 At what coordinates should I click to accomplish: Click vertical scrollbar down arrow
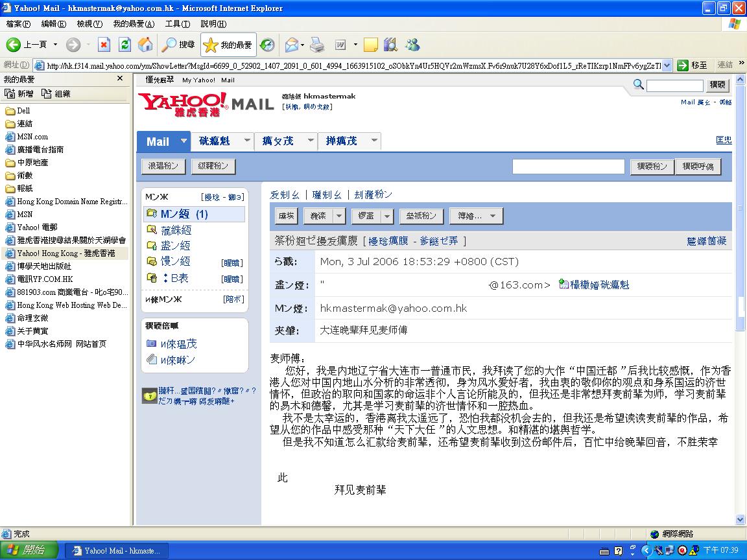pyautogui.click(x=740, y=520)
